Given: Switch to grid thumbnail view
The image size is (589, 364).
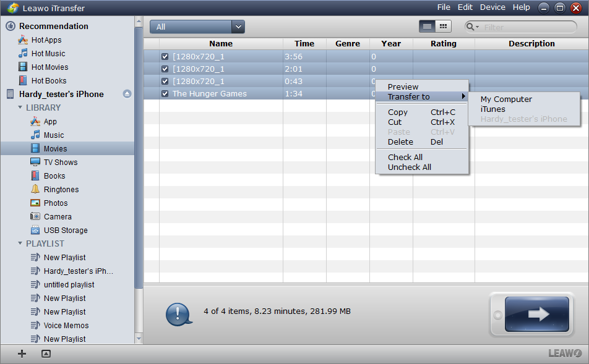Looking at the screenshot, I should tap(443, 27).
